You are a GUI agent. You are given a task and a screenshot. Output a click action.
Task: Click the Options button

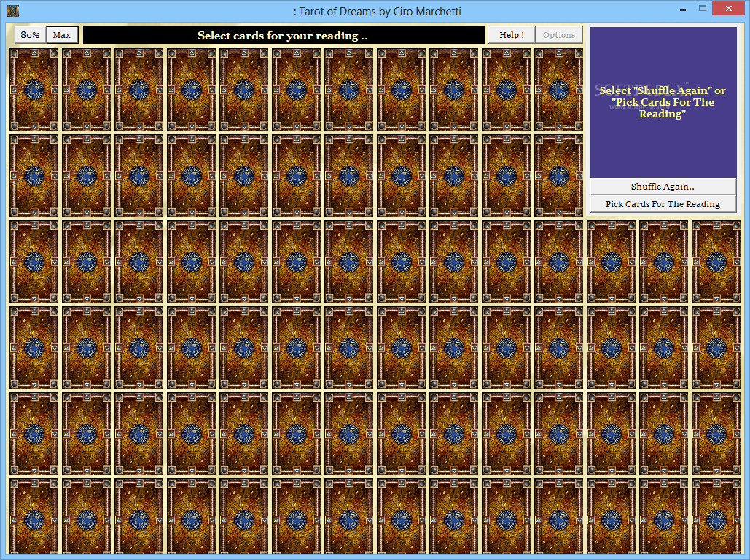pos(558,35)
